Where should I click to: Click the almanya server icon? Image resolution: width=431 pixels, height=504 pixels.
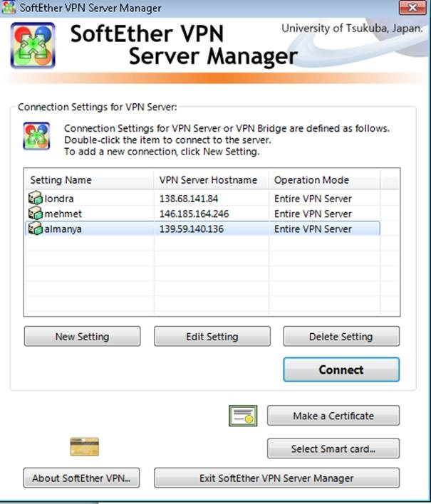(x=36, y=229)
